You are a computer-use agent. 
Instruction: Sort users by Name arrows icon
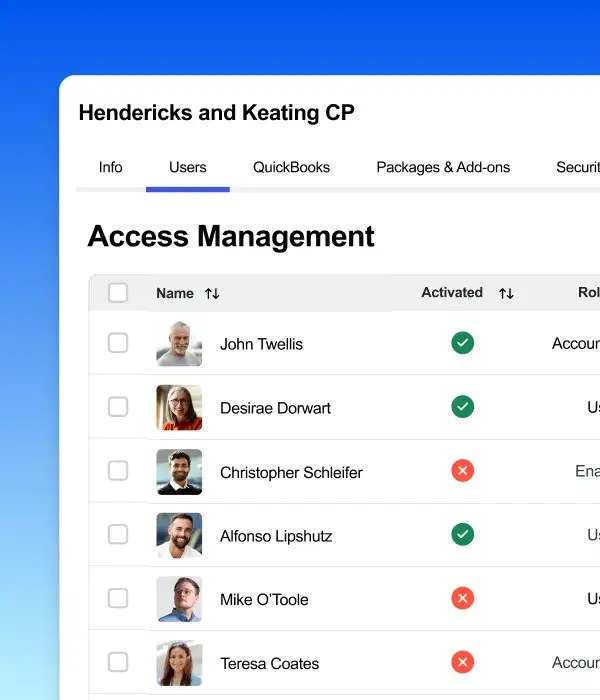coord(212,294)
